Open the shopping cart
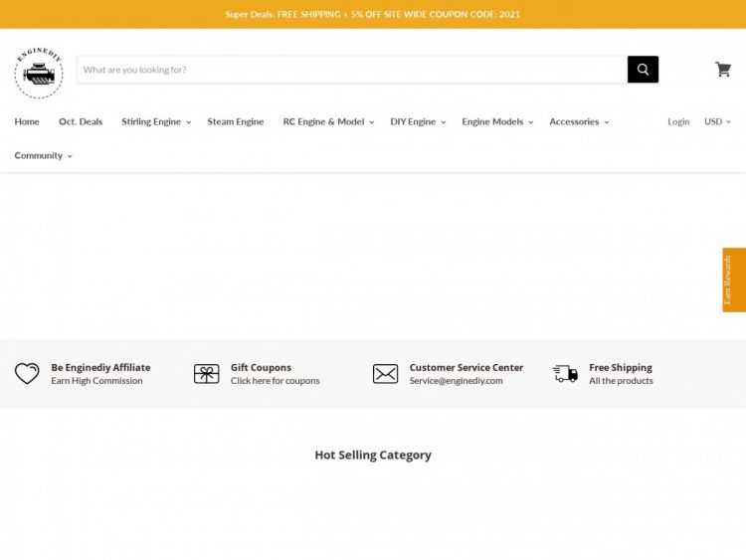Screen dimensions: 746x560 [722, 70]
